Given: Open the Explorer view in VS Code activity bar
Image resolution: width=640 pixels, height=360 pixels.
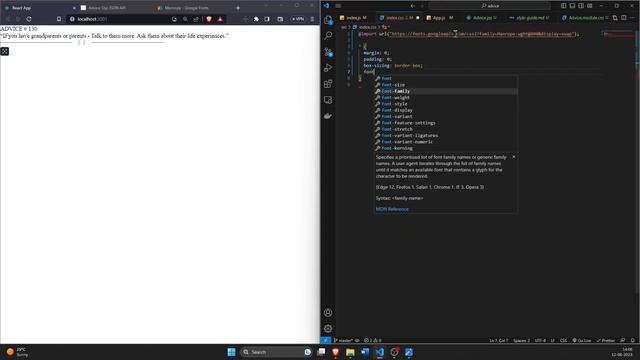Looking at the screenshot, I should pos(328,20).
